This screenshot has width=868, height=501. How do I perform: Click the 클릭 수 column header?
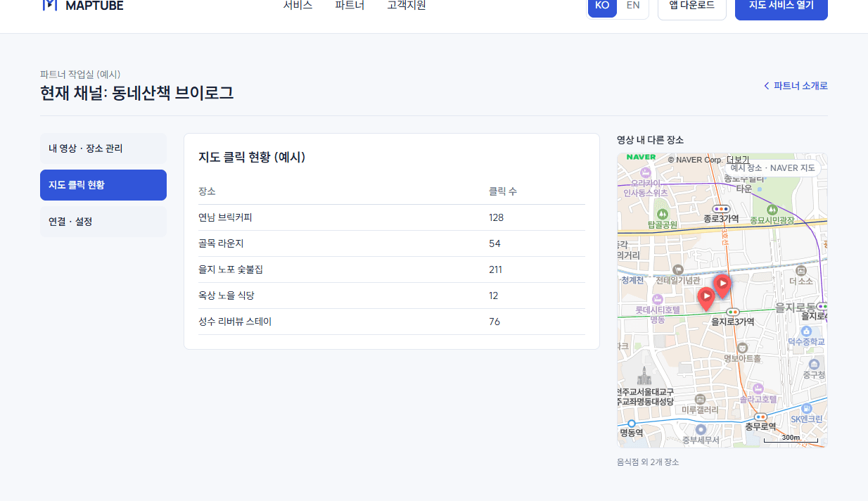point(503,191)
